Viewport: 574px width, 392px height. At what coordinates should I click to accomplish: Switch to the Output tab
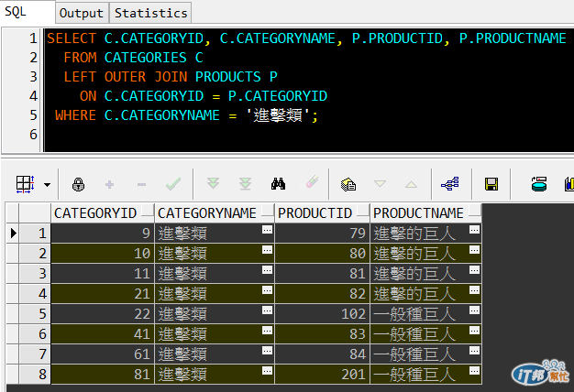coord(82,13)
